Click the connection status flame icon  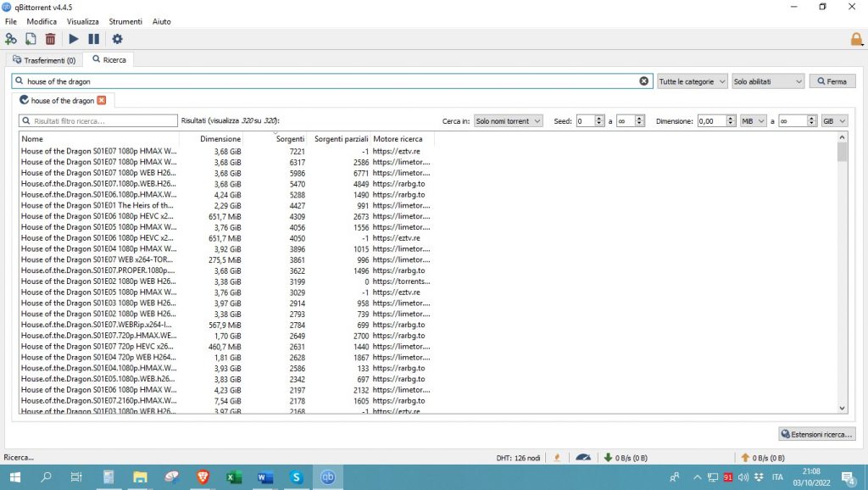pyautogui.click(x=557, y=458)
